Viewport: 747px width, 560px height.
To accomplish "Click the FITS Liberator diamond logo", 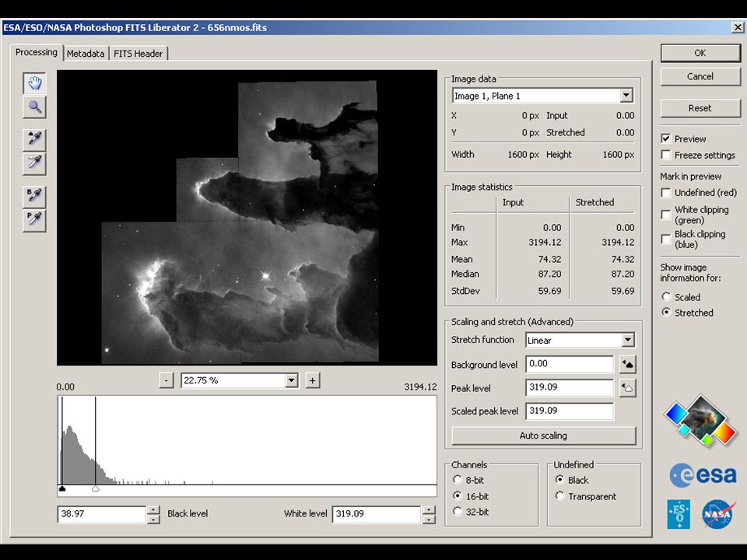I will point(700,421).
